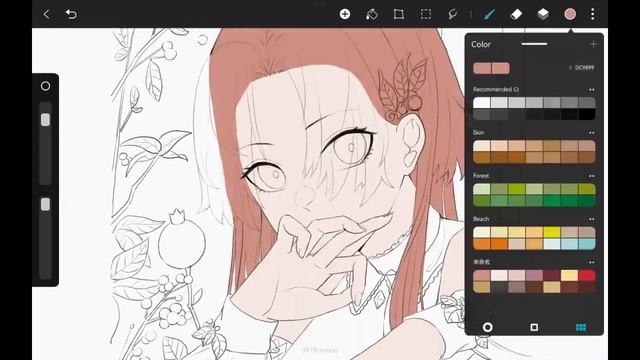
Task: Choose the bright lime green Forest swatch
Action: point(517,189)
